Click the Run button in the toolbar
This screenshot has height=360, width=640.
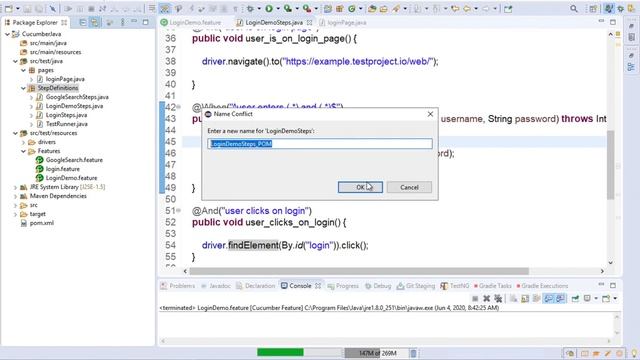tap(269, 9)
